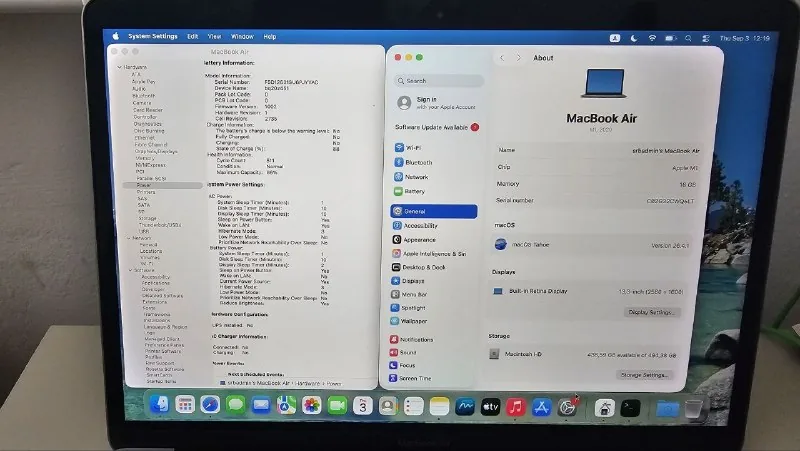Click the date and time in menu bar
The height and width of the screenshot is (451, 800).
tap(744, 38)
